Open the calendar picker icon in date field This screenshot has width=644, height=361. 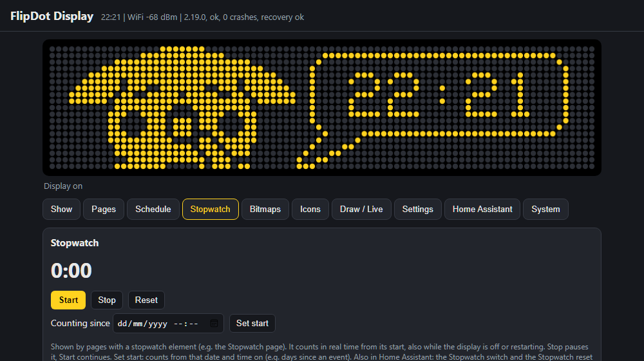(214, 323)
